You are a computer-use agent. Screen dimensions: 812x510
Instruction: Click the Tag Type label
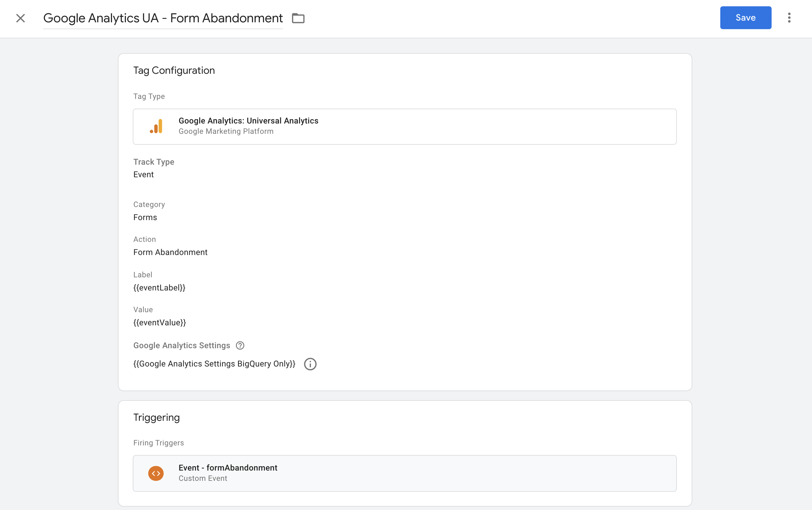click(149, 96)
